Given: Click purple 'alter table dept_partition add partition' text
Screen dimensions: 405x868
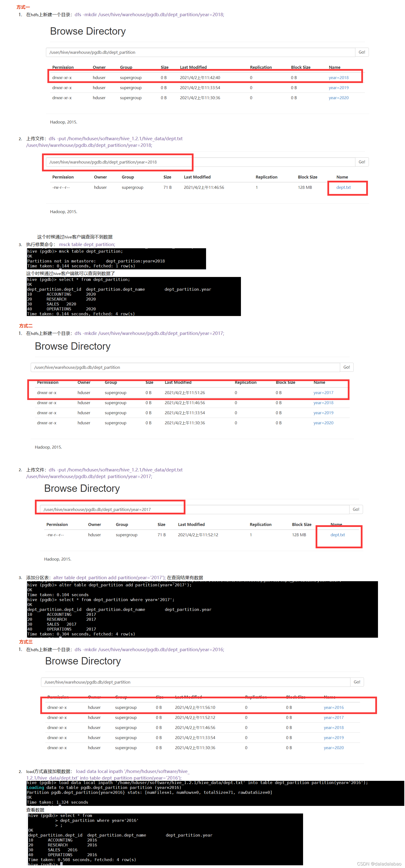Looking at the screenshot, I should (x=110, y=578).
